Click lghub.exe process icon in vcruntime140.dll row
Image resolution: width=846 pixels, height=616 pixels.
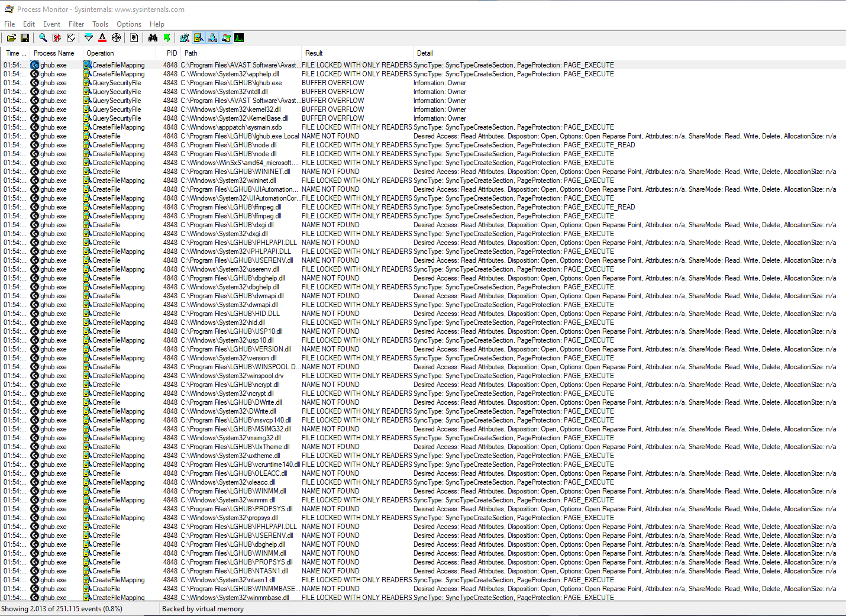(35, 465)
